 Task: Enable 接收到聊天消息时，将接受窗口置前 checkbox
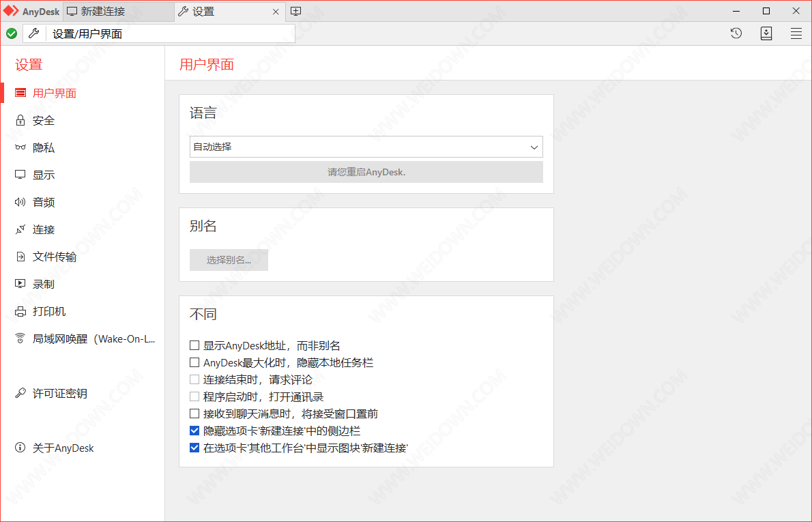[x=194, y=414]
